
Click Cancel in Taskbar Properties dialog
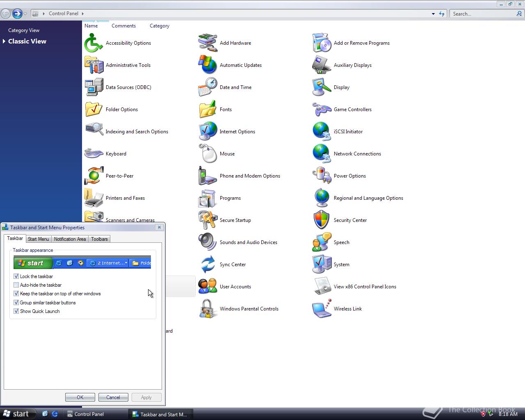tap(113, 397)
